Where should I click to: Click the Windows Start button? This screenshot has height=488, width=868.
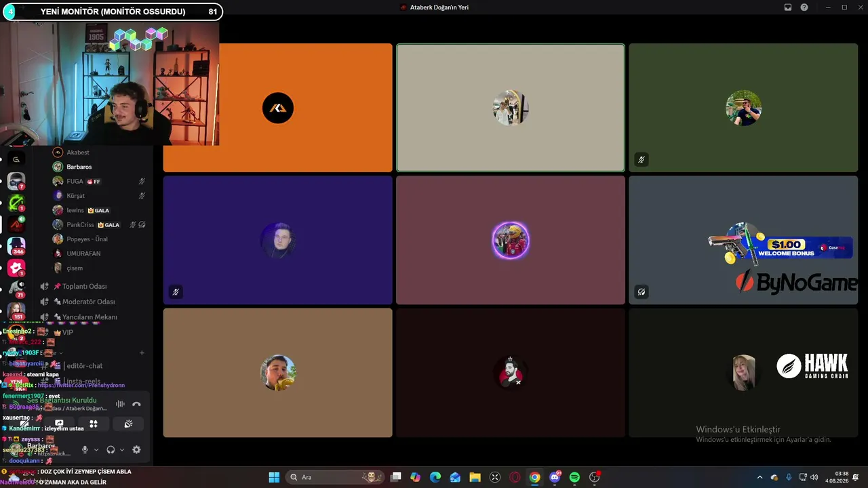pos(274,477)
